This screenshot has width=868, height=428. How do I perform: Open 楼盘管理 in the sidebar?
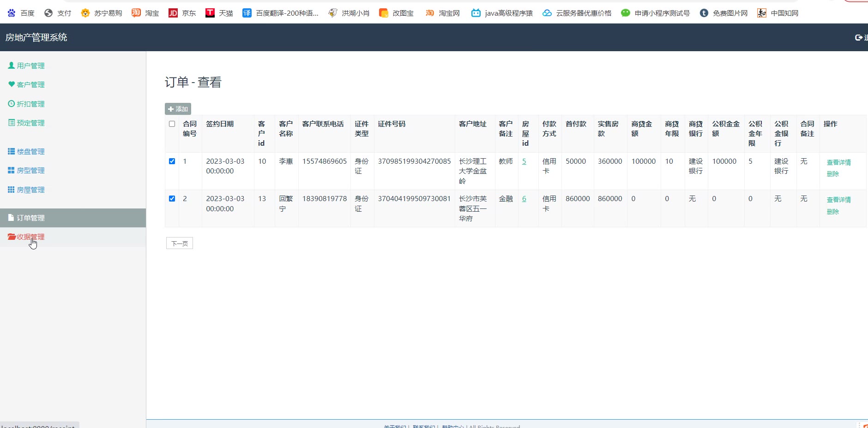click(30, 151)
